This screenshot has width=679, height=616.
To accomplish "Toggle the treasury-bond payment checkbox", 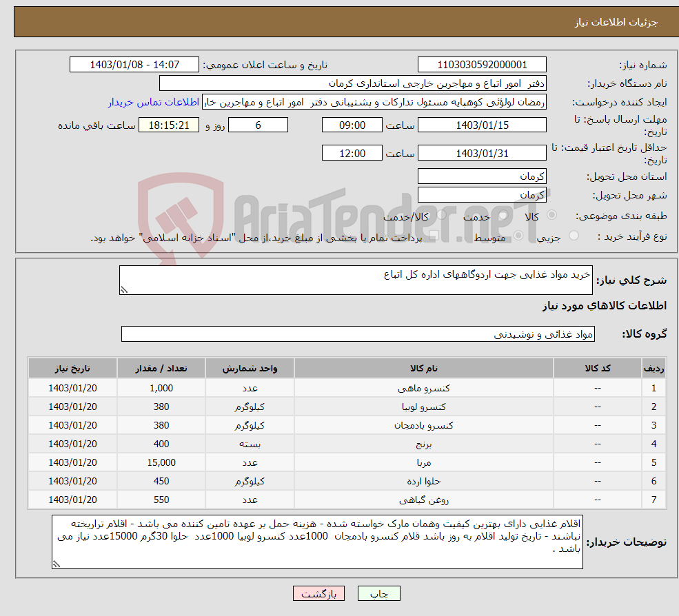I will coord(434,236).
